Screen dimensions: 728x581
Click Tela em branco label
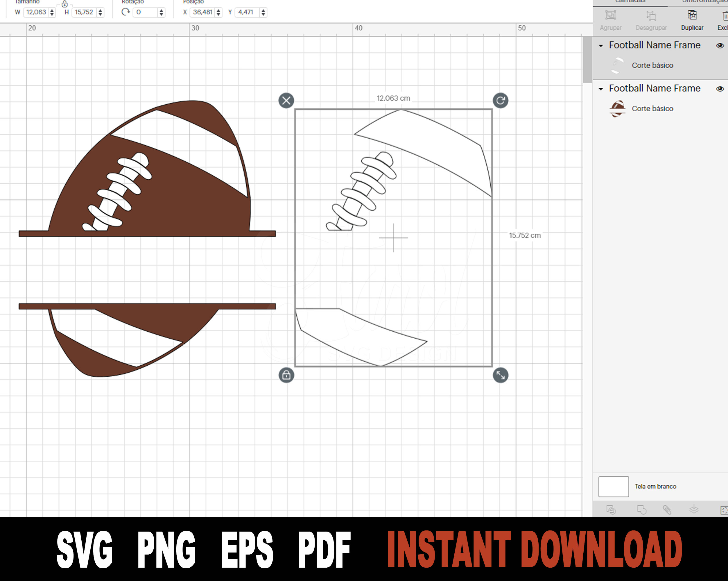pyautogui.click(x=655, y=487)
